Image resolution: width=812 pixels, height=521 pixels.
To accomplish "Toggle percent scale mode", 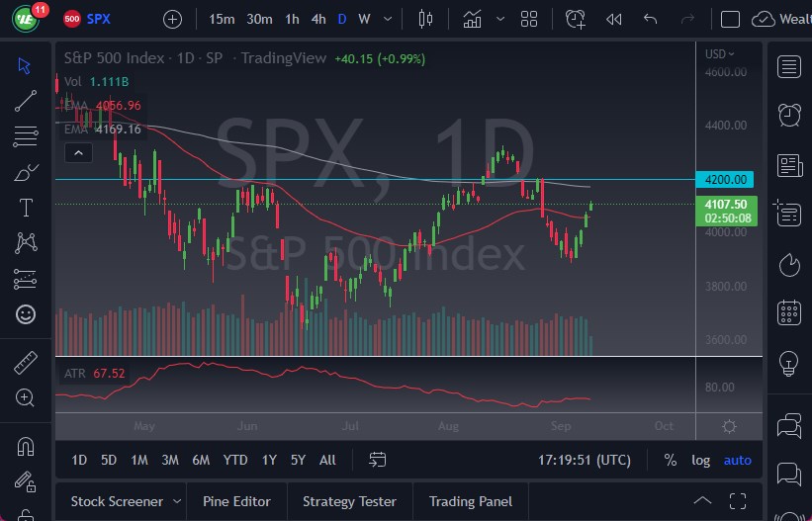I will (x=671, y=460).
